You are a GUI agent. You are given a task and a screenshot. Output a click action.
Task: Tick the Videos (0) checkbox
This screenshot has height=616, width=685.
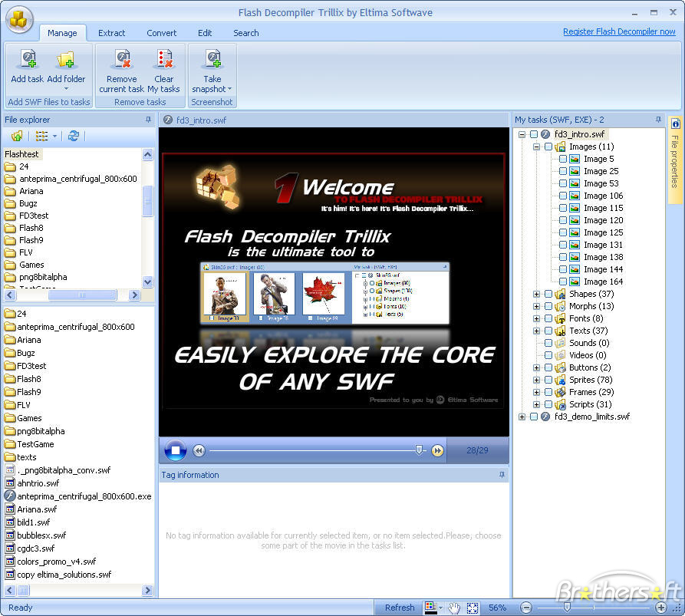click(x=548, y=355)
